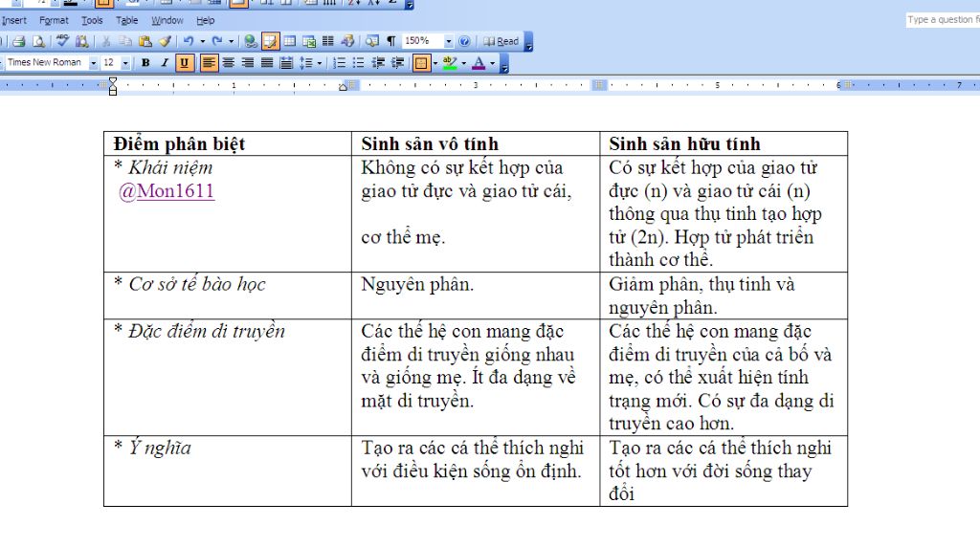Apply bulleted list formatting
The width and height of the screenshot is (980, 547).
(x=358, y=62)
